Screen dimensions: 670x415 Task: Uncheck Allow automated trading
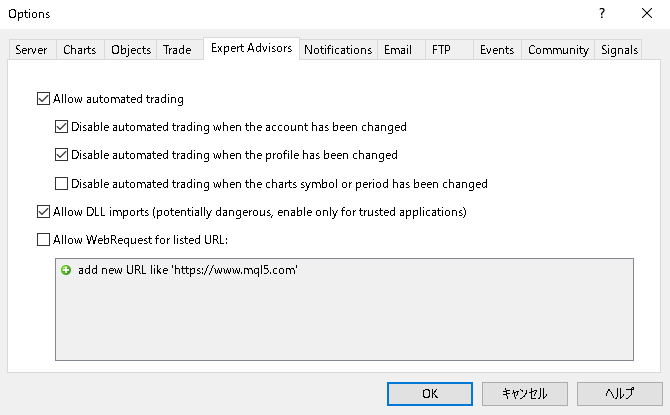click(43, 99)
